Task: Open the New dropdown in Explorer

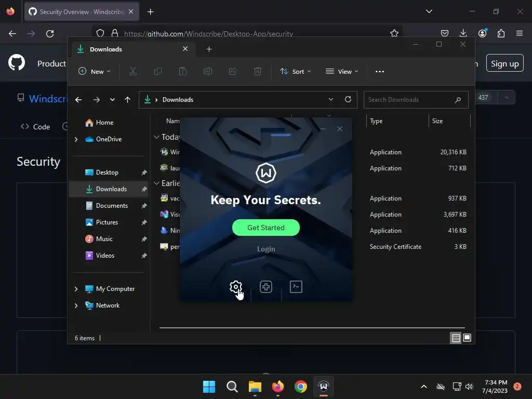Action: (95, 72)
